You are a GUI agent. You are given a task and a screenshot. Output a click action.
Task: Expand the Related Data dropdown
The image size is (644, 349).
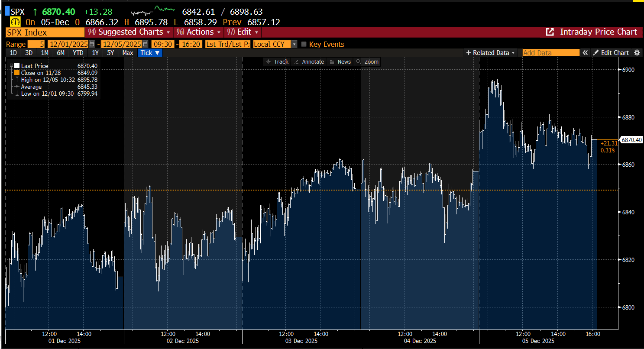coord(491,53)
